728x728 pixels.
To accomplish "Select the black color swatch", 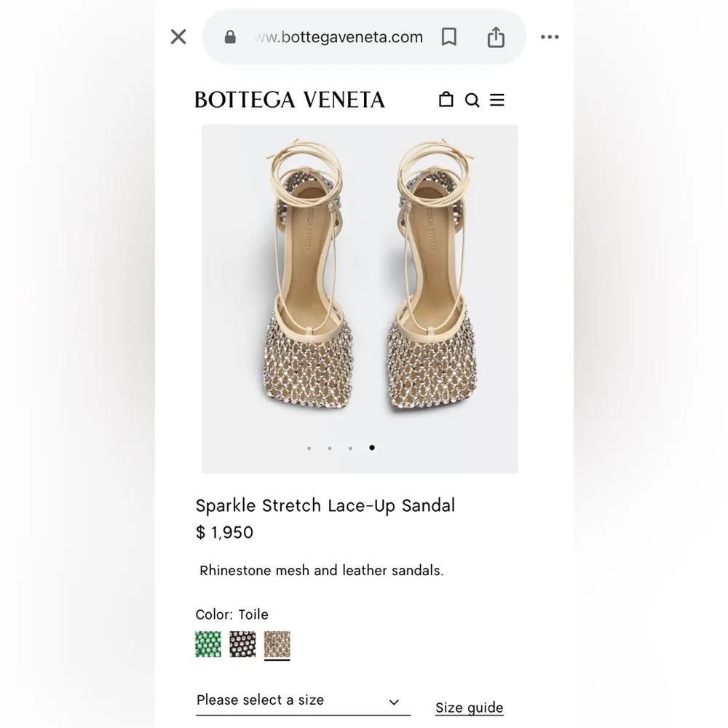I will (x=243, y=644).
